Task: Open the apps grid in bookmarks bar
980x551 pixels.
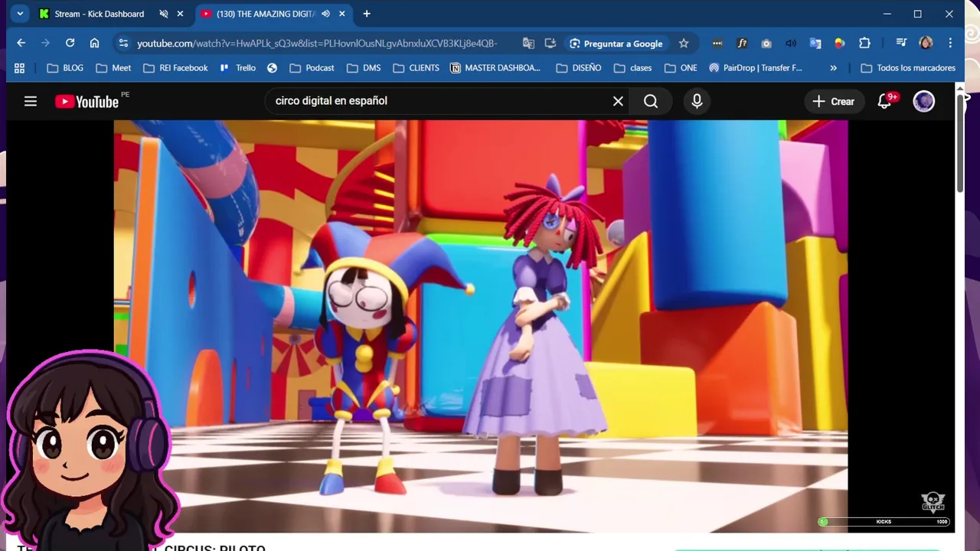Action: pyautogui.click(x=19, y=68)
